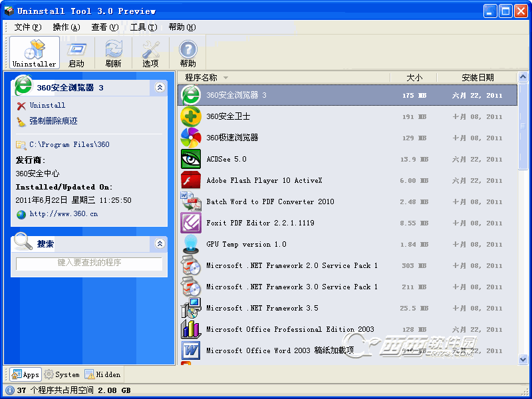Viewport: 532px width, 399px height.
Task: Collapse the 360安全浏览器 details panel
Action: 160,87
